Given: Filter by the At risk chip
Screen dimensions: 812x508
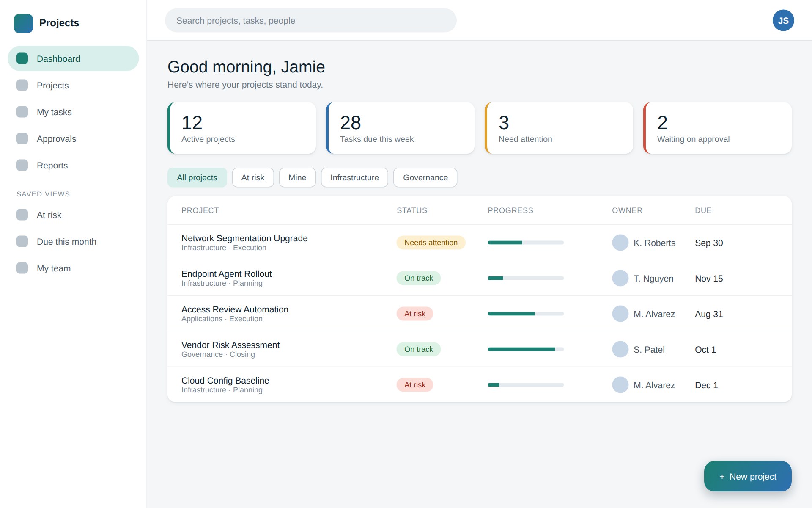Looking at the screenshot, I should click(253, 177).
